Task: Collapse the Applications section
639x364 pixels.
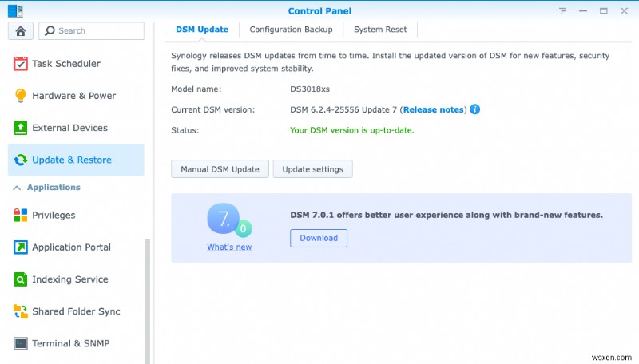Action: point(17,188)
